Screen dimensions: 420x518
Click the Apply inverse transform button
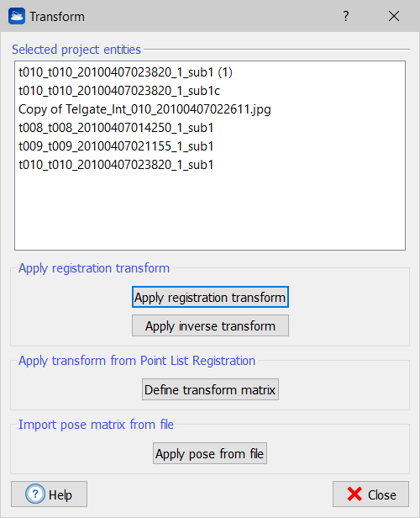click(210, 325)
